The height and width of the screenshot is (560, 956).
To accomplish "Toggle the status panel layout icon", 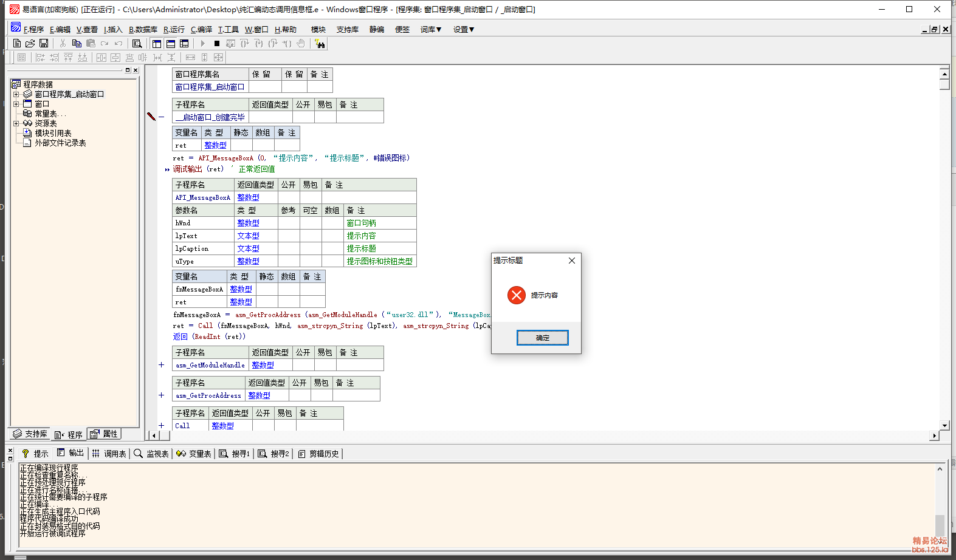I will [x=171, y=44].
